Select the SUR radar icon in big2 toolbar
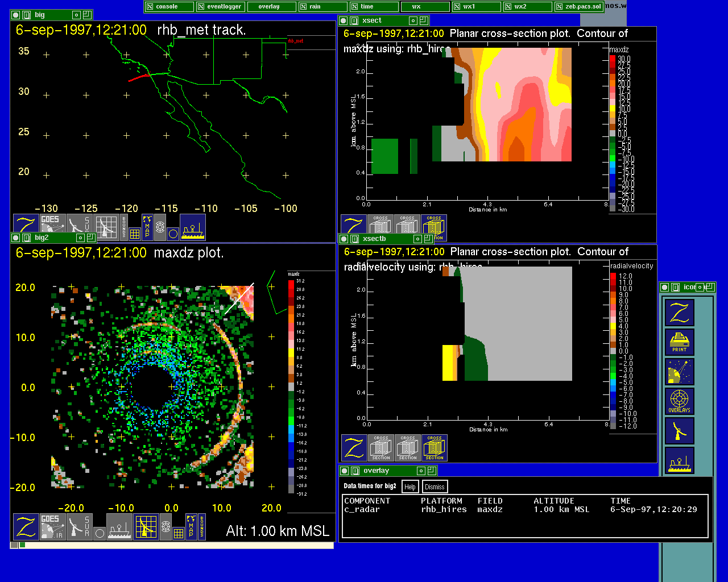This screenshot has width=728, height=582. click(79, 527)
